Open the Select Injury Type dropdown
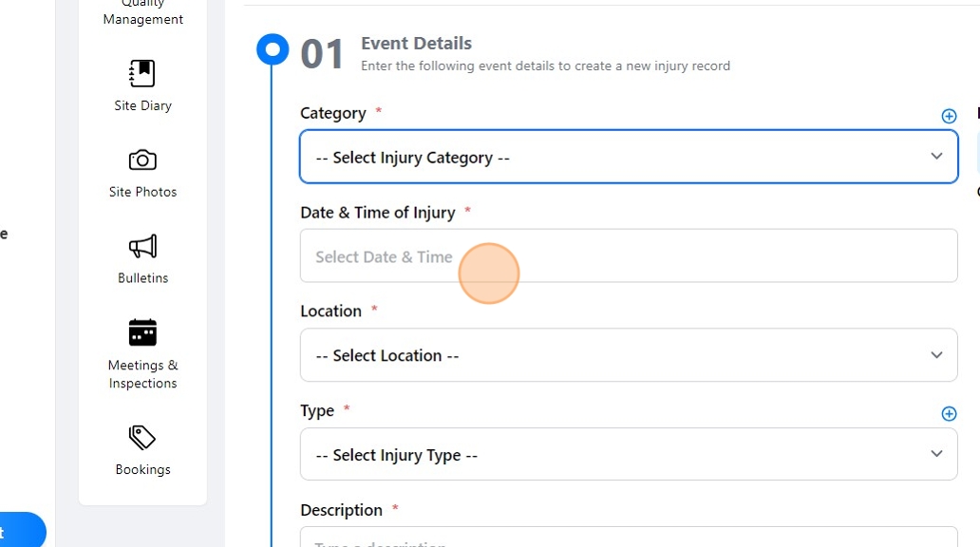This screenshot has width=980, height=547. 628,454
